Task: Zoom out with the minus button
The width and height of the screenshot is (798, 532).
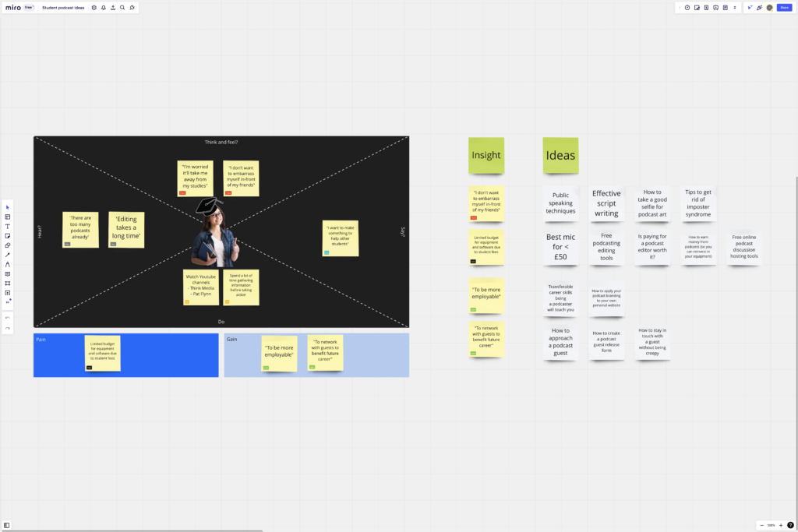Action: (761, 526)
